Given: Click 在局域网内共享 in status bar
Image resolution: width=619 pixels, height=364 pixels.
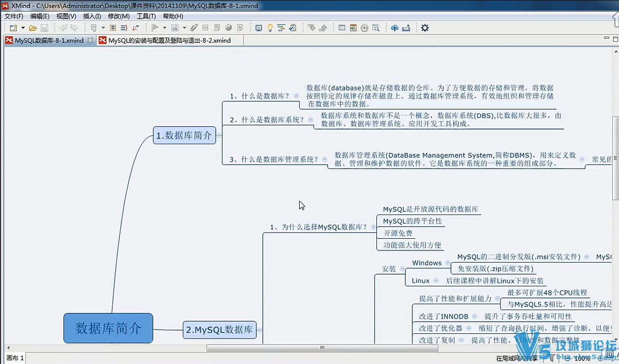Looking at the screenshot, I should coord(517,358).
